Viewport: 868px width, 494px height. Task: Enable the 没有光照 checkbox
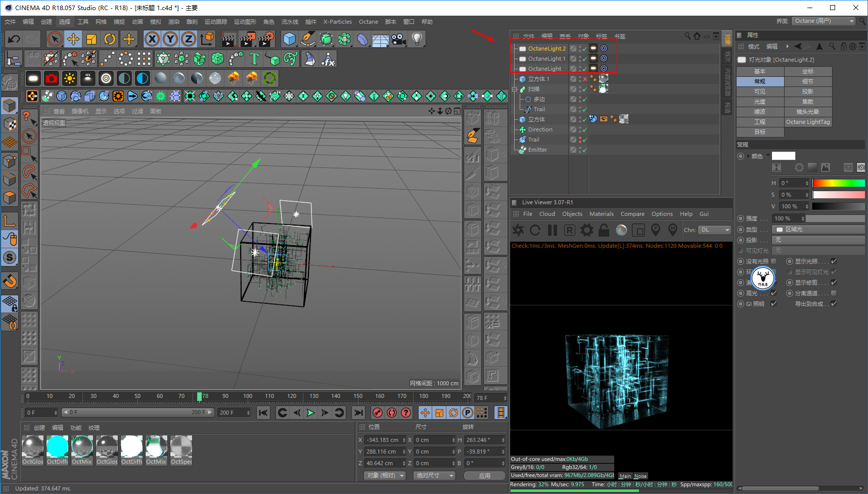[773, 261]
